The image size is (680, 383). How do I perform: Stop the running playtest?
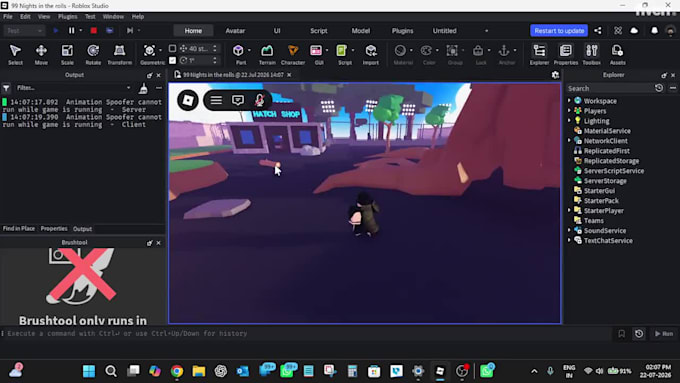(93, 30)
